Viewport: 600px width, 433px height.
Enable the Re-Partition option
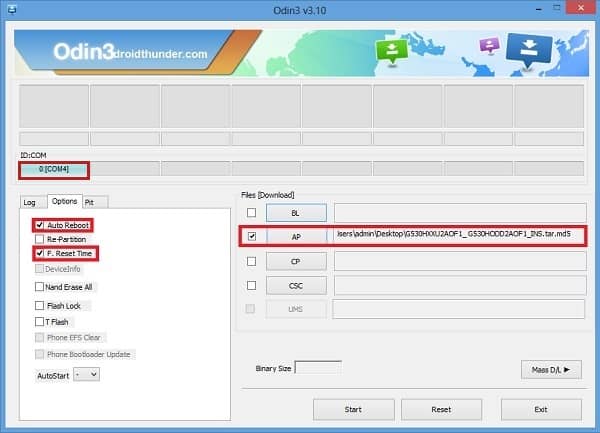tap(39, 239)
